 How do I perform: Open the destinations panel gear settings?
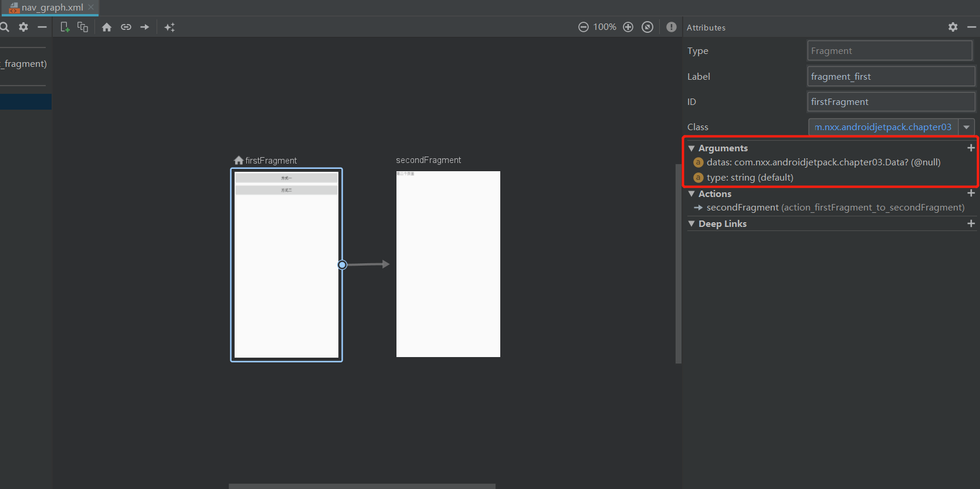[23, 27]
